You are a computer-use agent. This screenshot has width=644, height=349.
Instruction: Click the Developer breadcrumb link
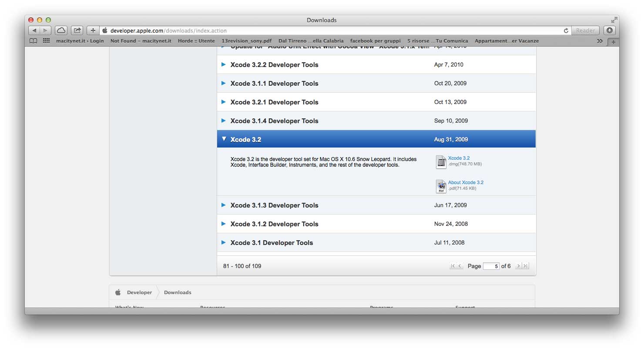[140, 292]
